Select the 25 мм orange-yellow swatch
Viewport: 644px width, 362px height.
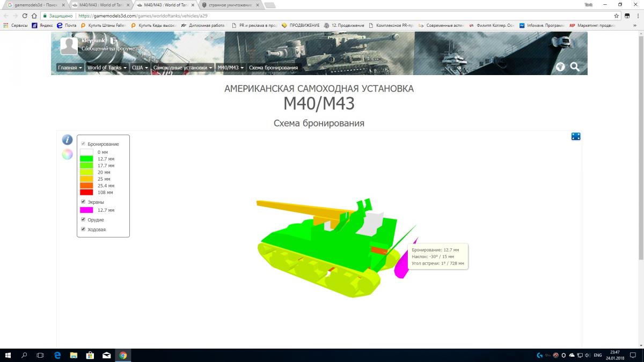[86, 179]
